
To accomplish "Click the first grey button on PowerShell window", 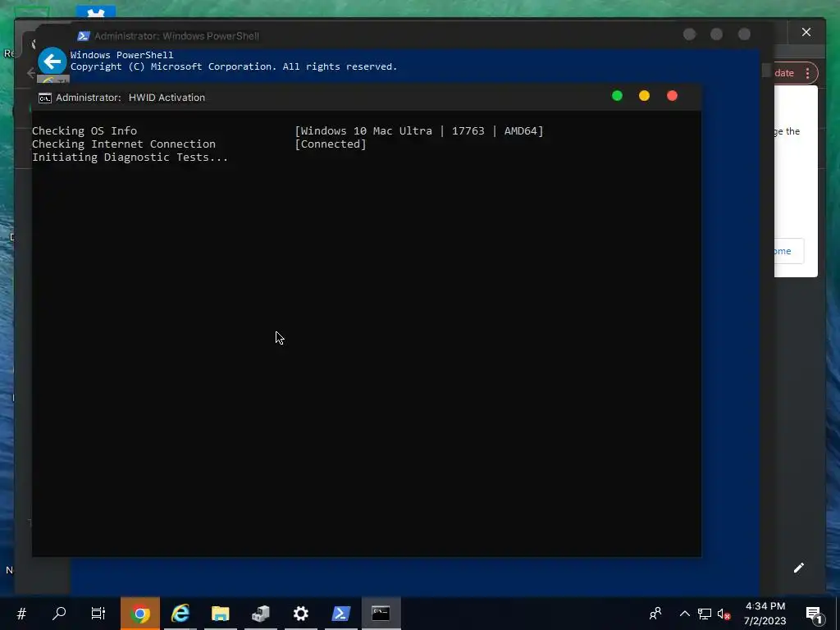I will point(689,34).
